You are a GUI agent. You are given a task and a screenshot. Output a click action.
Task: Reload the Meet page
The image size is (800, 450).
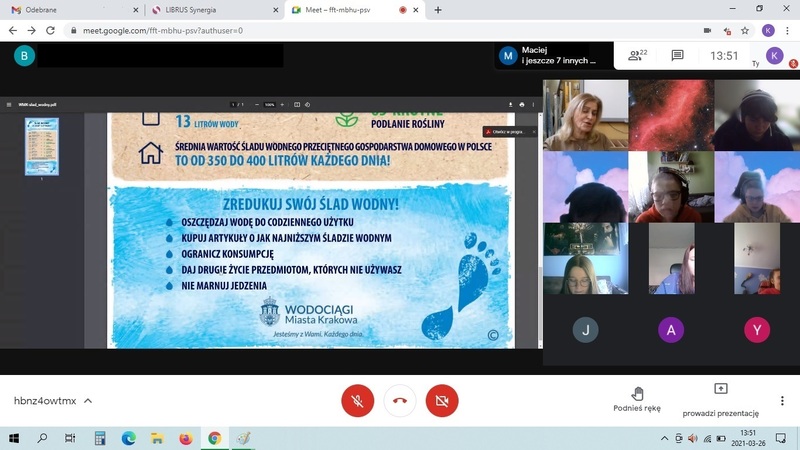coord(51,31)
